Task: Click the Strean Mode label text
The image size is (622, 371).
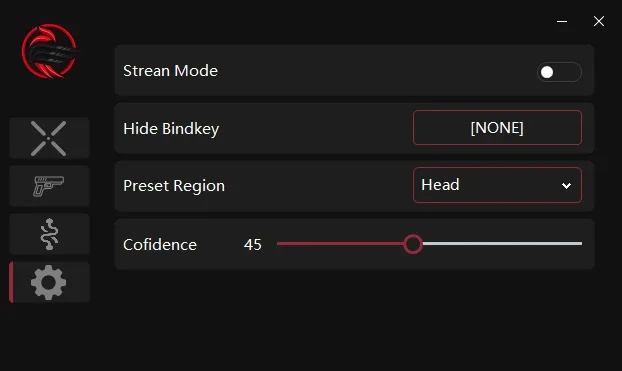Action: pyautogui.click(x=170, y=71)
